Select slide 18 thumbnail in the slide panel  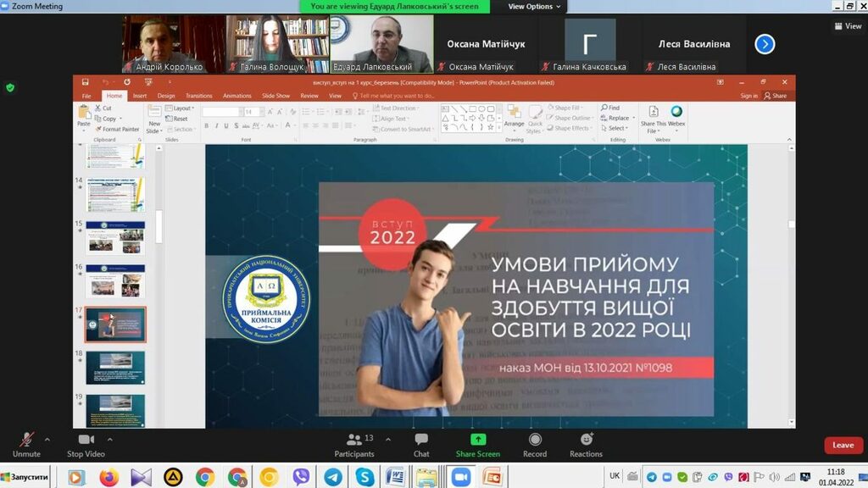click(115, 367)
